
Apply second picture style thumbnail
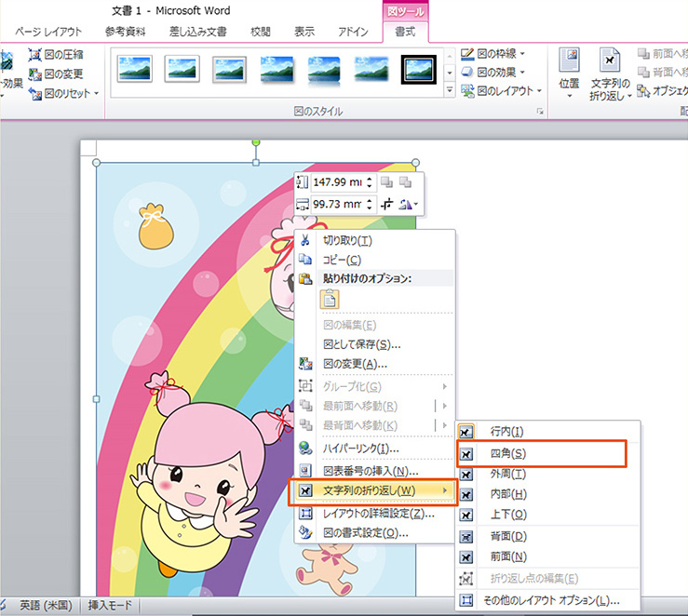tap(182, 69)
